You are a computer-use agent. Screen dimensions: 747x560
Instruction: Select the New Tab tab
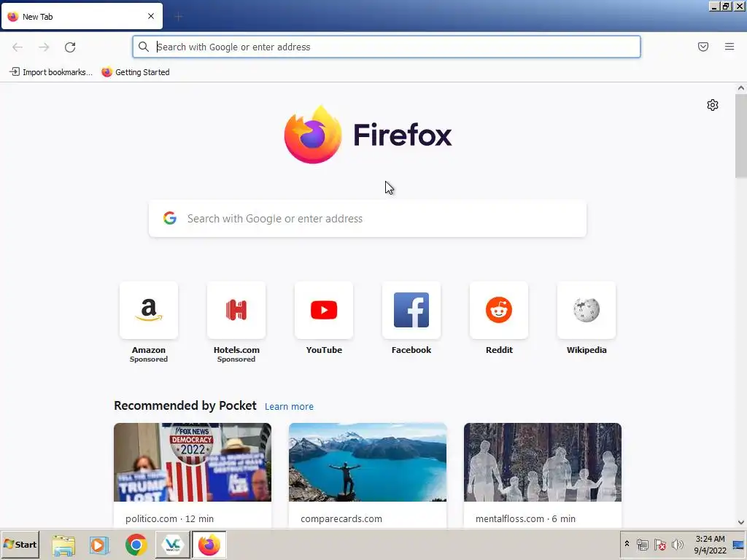(x=82, y=16)
